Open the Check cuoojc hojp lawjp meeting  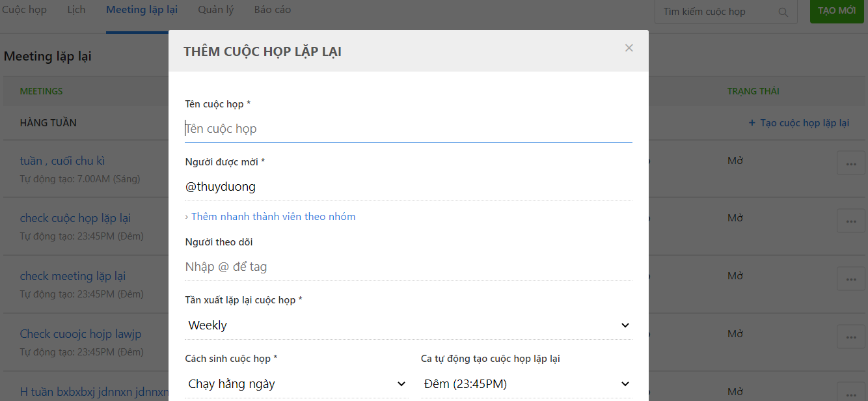coord(81,334)
